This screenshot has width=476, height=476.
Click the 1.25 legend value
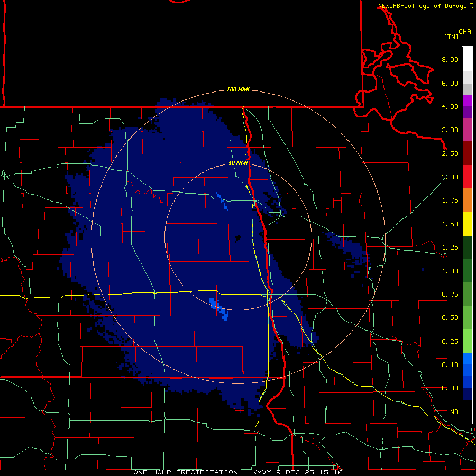point(450,248)
